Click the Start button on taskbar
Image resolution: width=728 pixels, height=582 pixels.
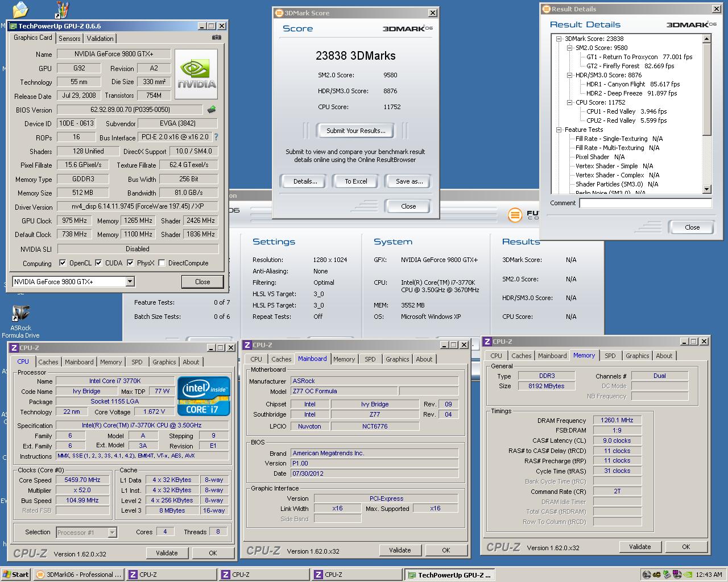point(15,575)
